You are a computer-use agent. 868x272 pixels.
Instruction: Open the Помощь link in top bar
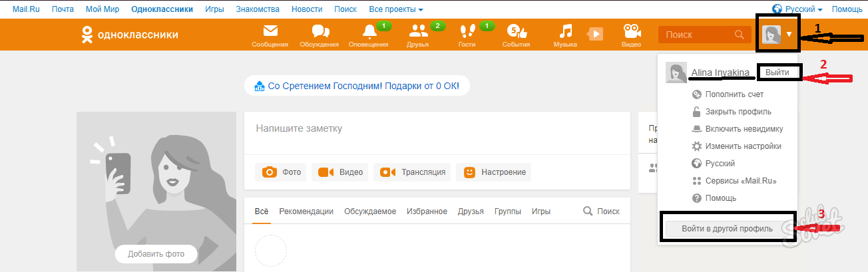[x=847, y=9]
